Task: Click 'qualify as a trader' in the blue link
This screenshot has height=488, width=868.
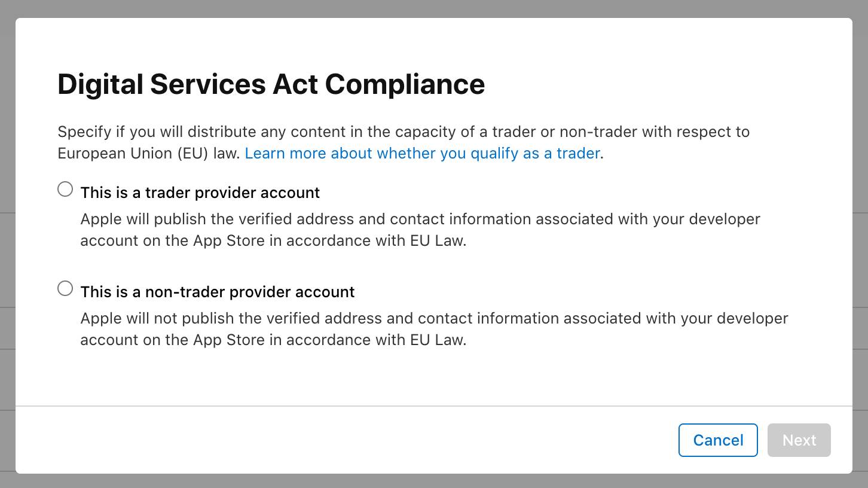Action: click(535, 153)
